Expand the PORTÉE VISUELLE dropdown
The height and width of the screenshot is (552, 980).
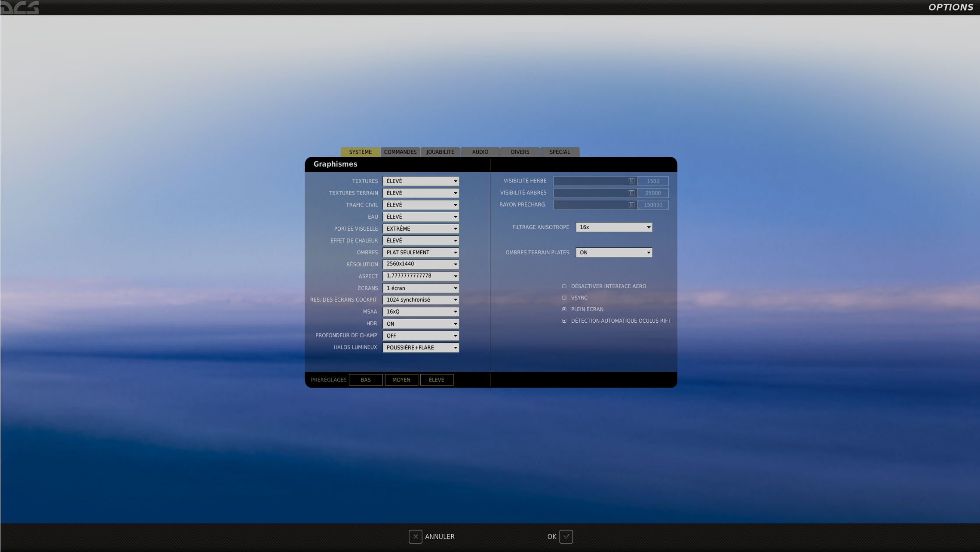pos(421,228)
